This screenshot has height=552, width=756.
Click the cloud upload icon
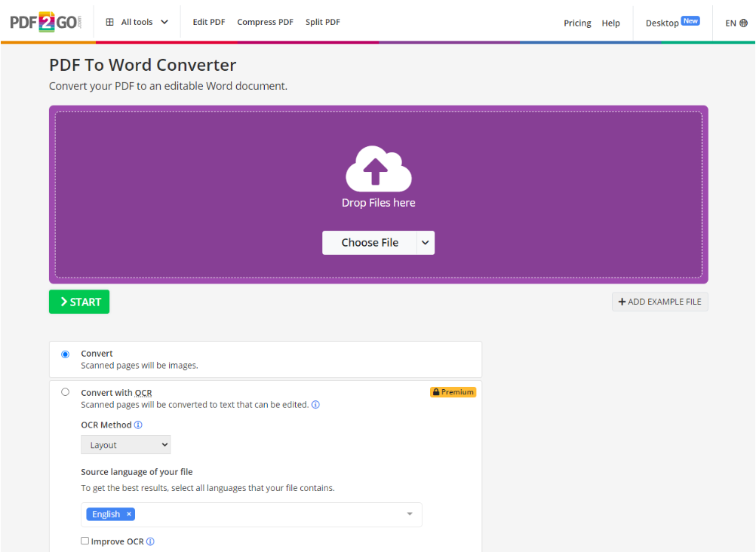tap(378, 167)
